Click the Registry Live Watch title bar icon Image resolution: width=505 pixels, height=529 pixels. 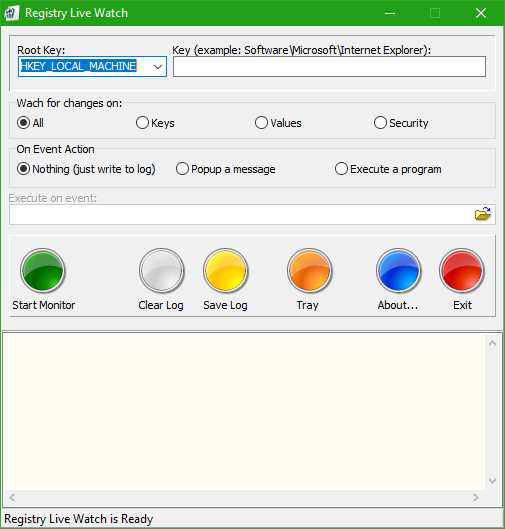tap(11, 13)
